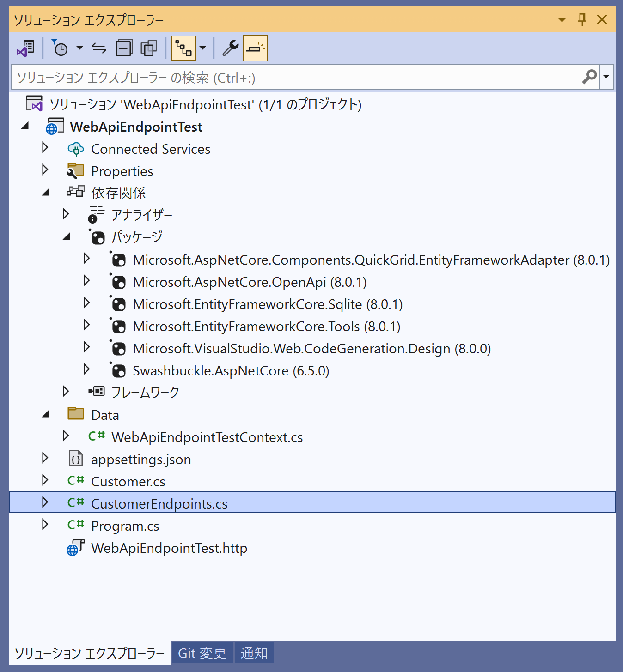Viewport: 623px width, 672px height.
Task: Toggle the file nesting view button
Action: click(x=183, y=48)
